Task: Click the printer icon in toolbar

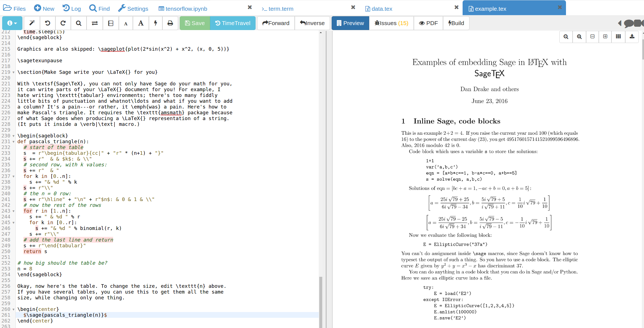Action: [x=170, y=23]
